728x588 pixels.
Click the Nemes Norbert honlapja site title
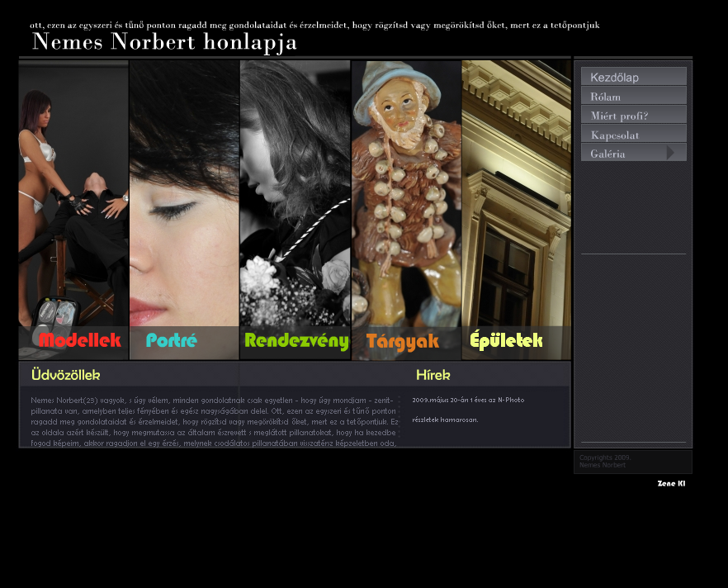click(164, 42)
